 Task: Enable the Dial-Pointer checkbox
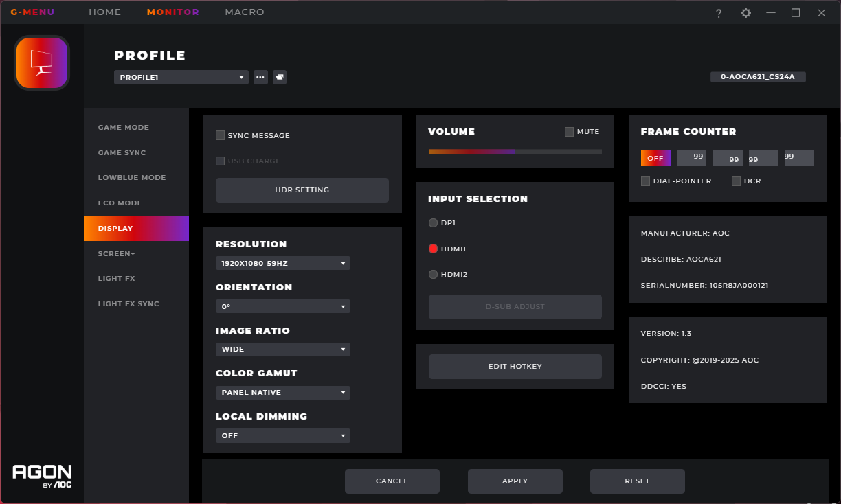click(x=645, y=181)
